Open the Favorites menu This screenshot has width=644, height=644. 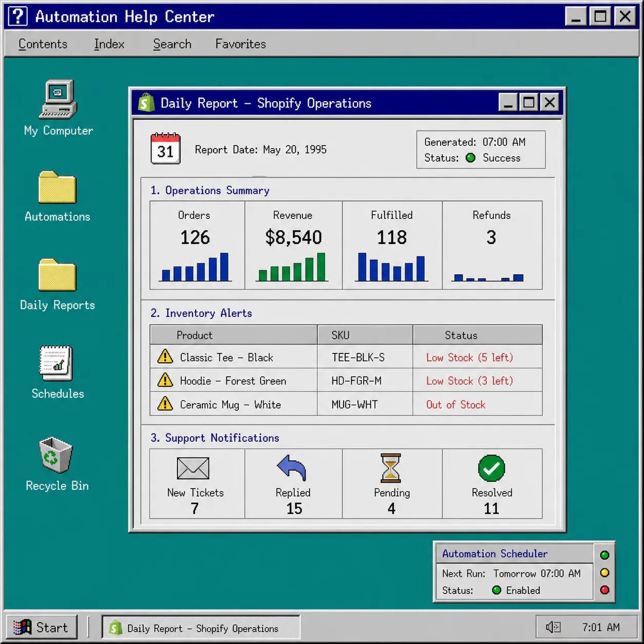[240, 44]
